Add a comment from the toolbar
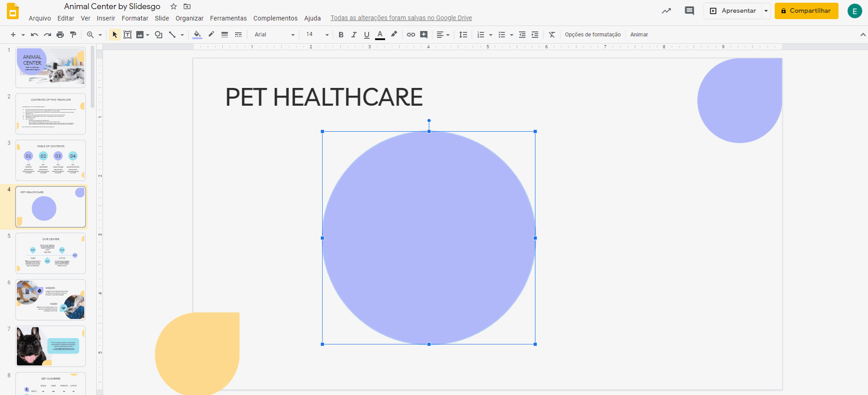This screenshot has width=868, height=395. [424, 35]
